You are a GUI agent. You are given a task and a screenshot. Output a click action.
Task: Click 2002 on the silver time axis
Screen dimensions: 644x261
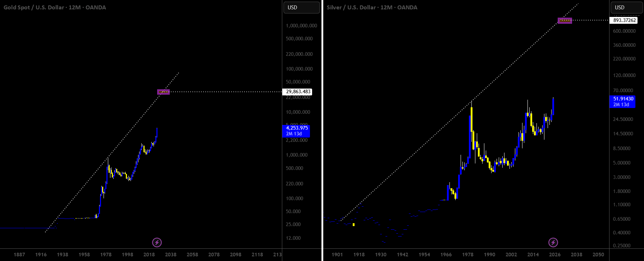pos(511,255)
